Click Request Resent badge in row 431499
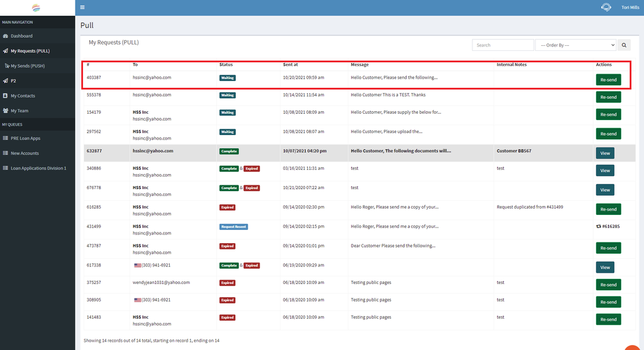 click(x=233, y=227)
